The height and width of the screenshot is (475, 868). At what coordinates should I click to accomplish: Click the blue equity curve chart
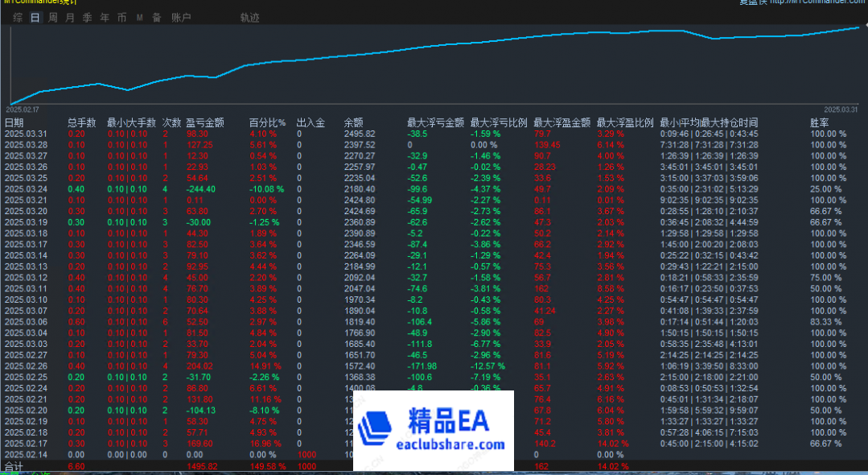click(x=434, y=64)
